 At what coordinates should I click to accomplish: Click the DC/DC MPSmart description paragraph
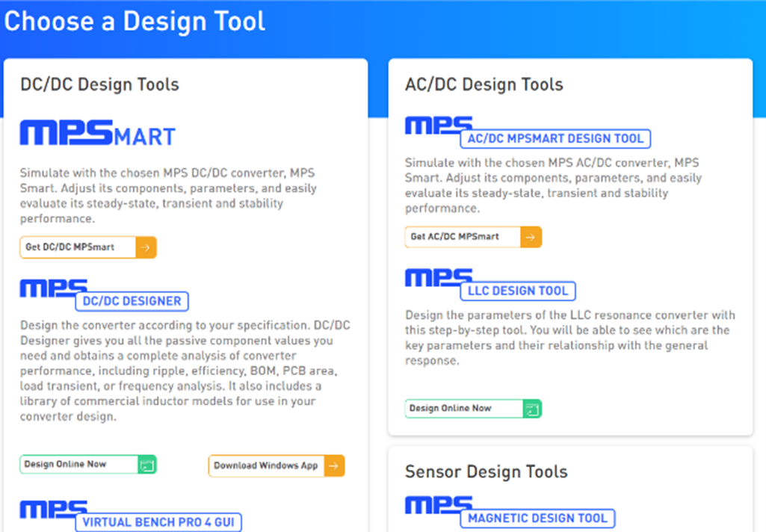(169, 196)
